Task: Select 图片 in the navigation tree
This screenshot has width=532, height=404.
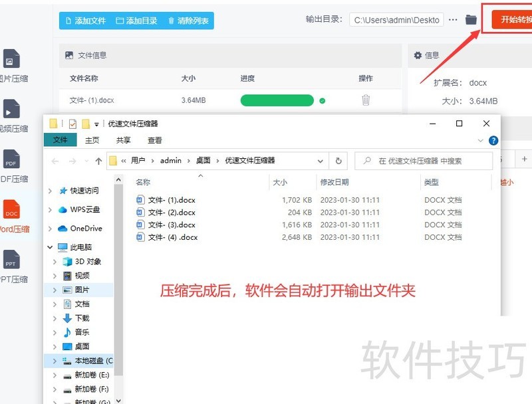Action: pyautogui.click(x=82, y=290)
